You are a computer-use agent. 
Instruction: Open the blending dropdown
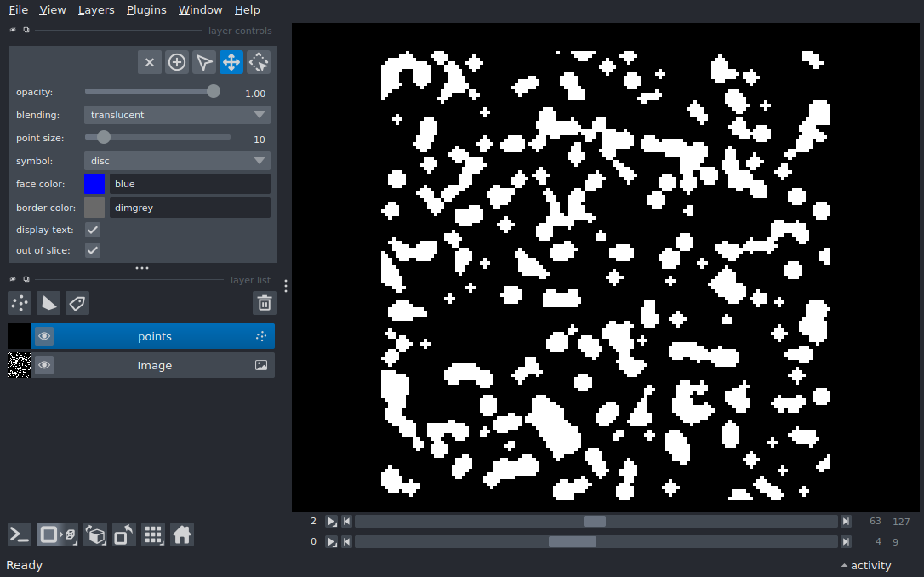177,115
